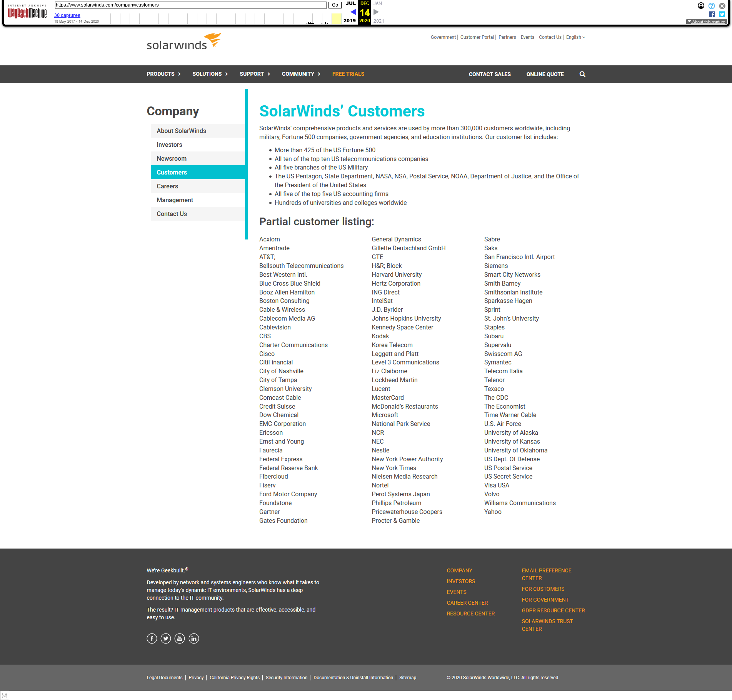Click the highlighted capture marker on the Wayback timeline
The width and height of the screenshot is (732, 700).
[x=336, y=18]
